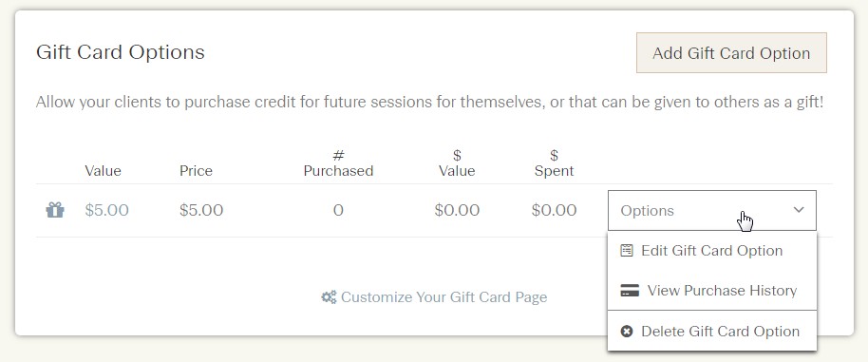
Task: Click the $5.00 price cell
Action: (x=201, y=210)
